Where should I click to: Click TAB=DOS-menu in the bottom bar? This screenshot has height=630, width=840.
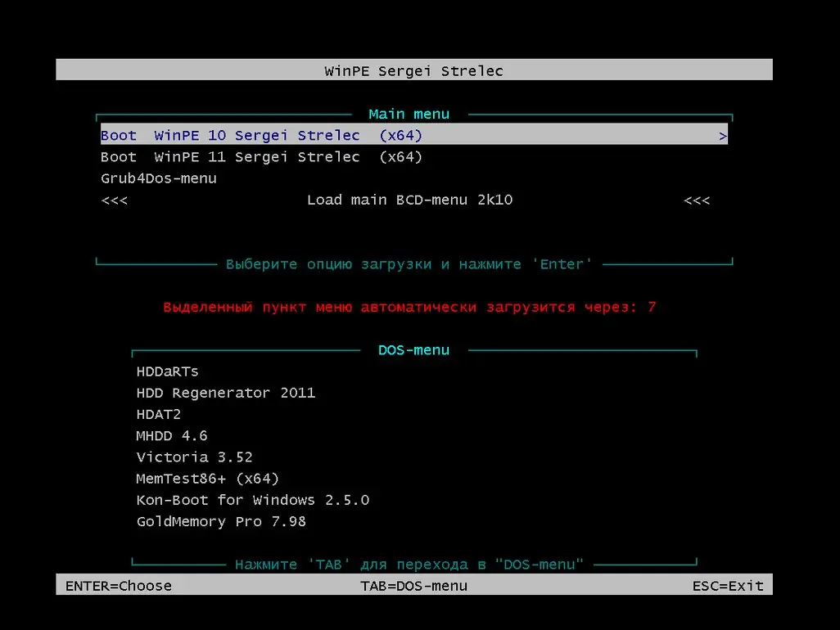413,586
